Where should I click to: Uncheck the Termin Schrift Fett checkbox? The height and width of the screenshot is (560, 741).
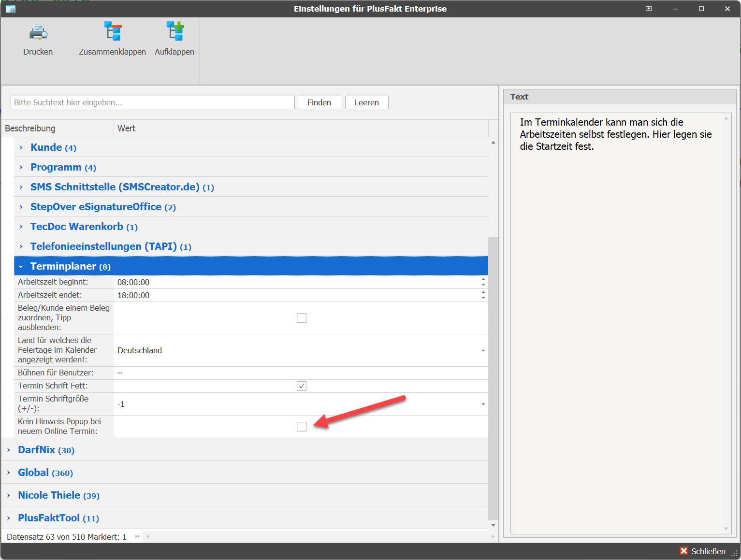point(302,386)
